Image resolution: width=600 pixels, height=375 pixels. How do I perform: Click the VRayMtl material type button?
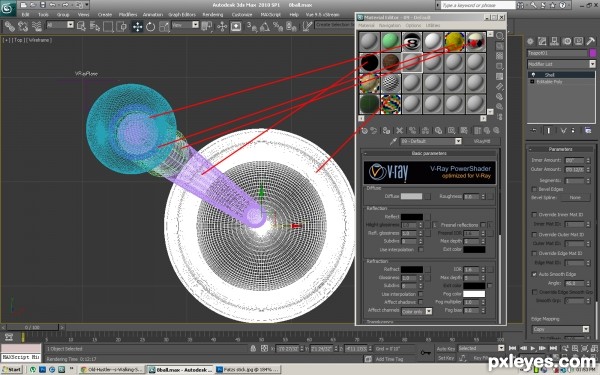[482, 141]
